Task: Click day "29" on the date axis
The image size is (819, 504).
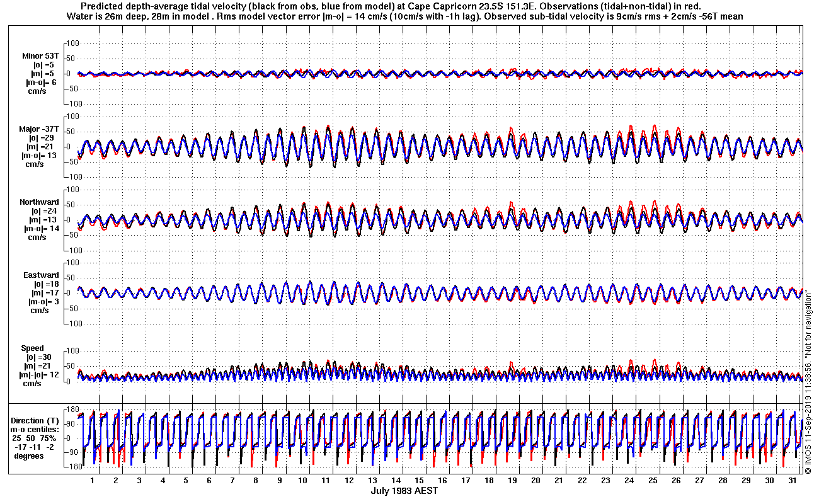Action: click(x=745, y=480)
